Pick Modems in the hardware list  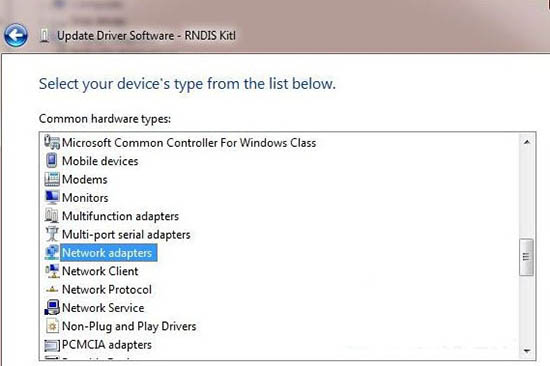point(85,179)
